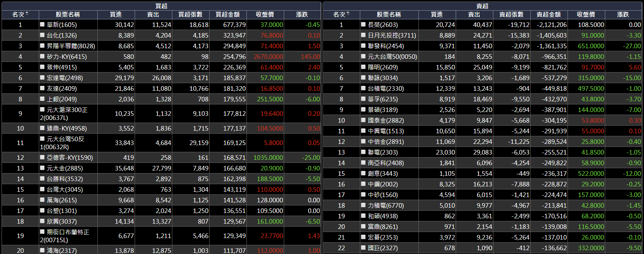The height and width of the screenshot is (254, 644).
Task: Click the 買超 table's 買進 header
Action: point(116,14)
